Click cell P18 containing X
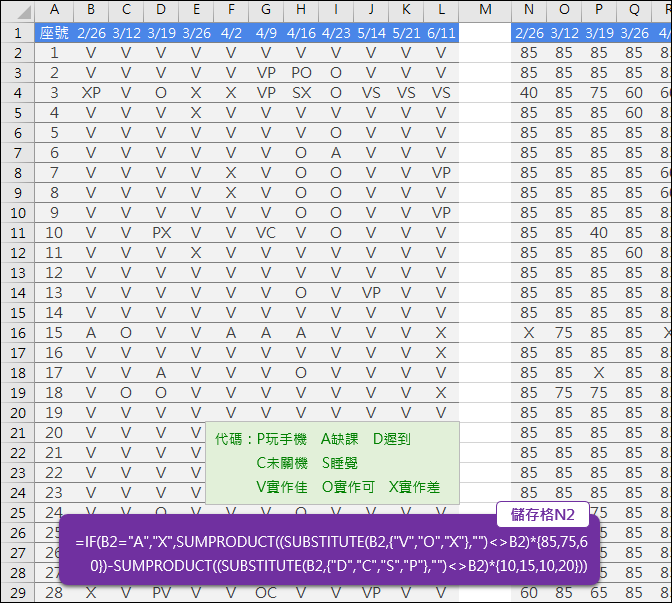This screenshot has height=603, width=672. [599, 373]
